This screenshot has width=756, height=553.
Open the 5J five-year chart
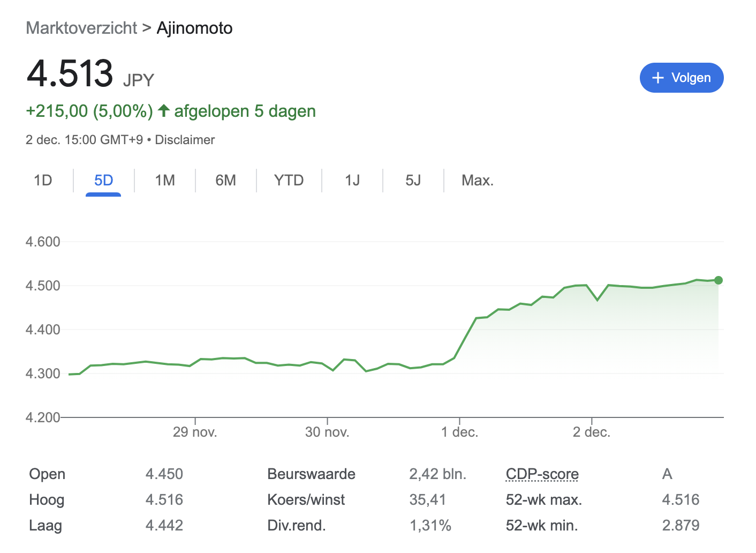tap(413, 180)
